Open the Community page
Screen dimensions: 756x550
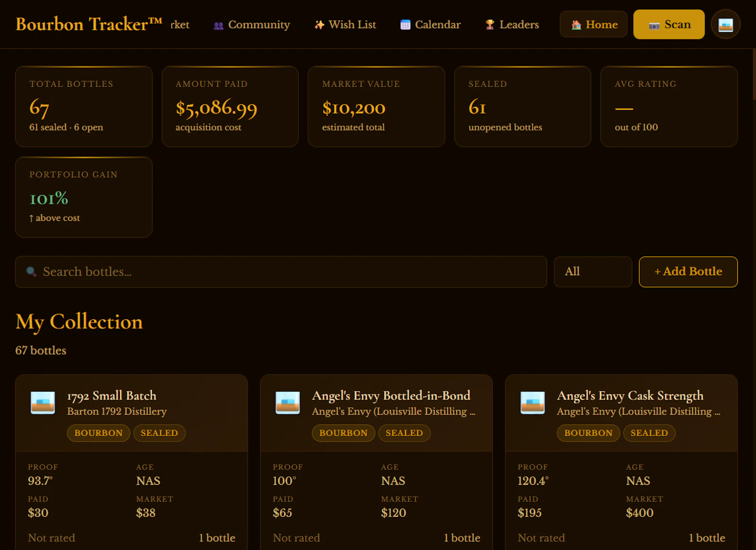click(x=252, y=25)
